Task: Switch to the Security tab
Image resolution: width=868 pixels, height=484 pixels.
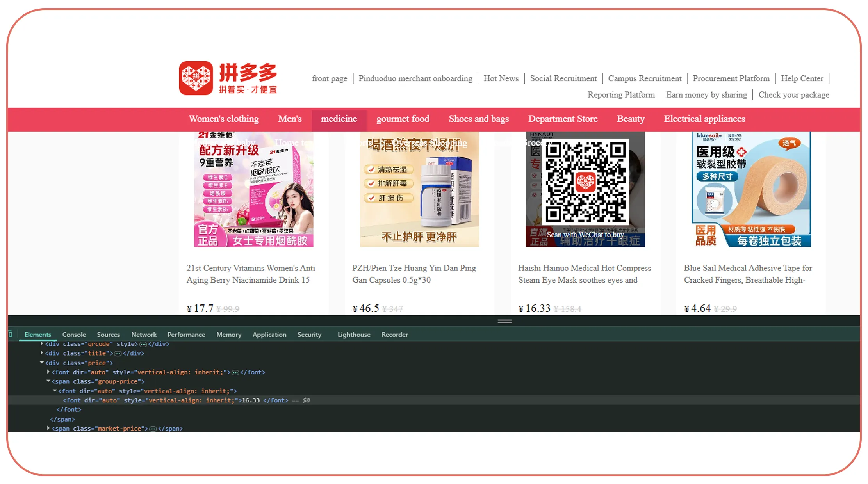Action: tap(309, 335)
